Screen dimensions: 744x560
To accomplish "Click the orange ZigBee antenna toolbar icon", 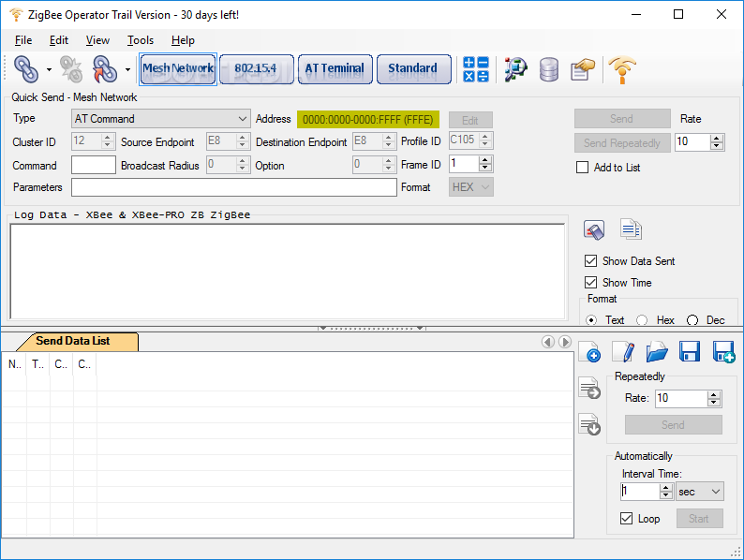I will coord(622,69).
